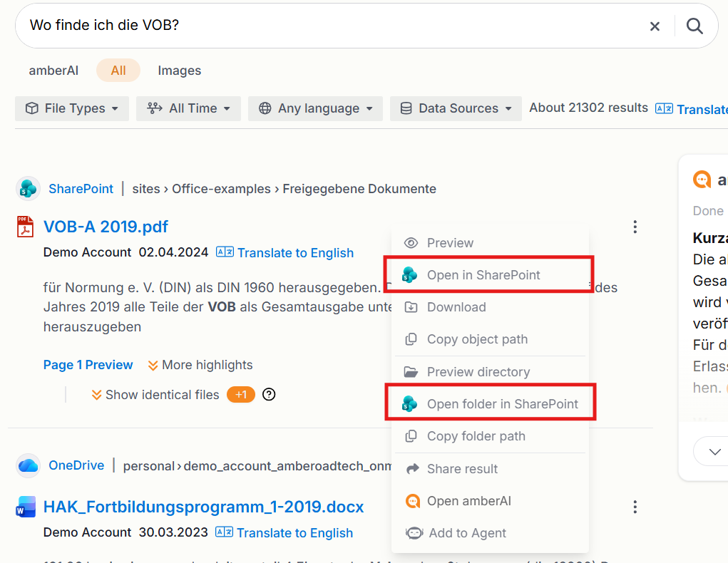This screenshot has height=563, width=728.
Task: Select the All tab
Action: pos(118,71)
